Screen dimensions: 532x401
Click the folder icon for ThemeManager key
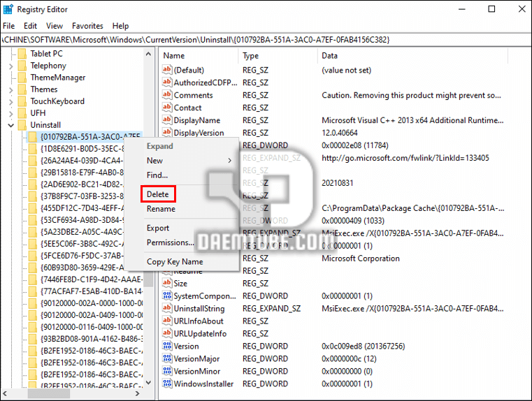(22, 78)
